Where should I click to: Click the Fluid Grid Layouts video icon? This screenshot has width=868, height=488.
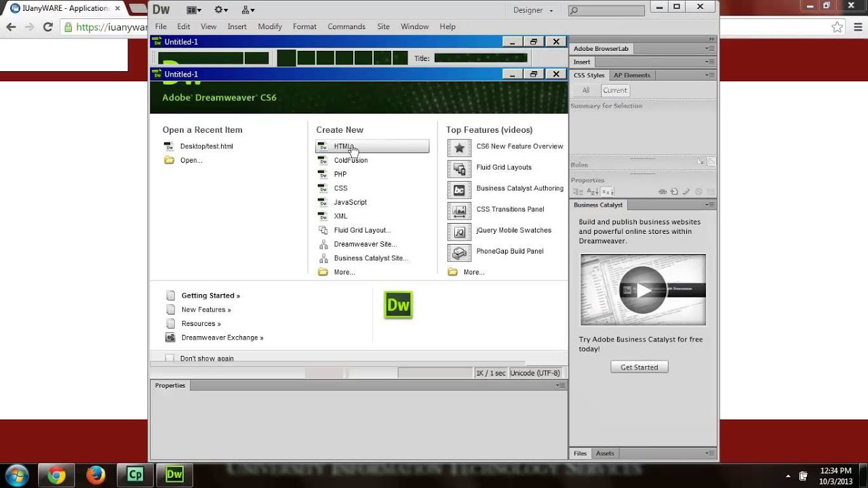pos(459,168)
